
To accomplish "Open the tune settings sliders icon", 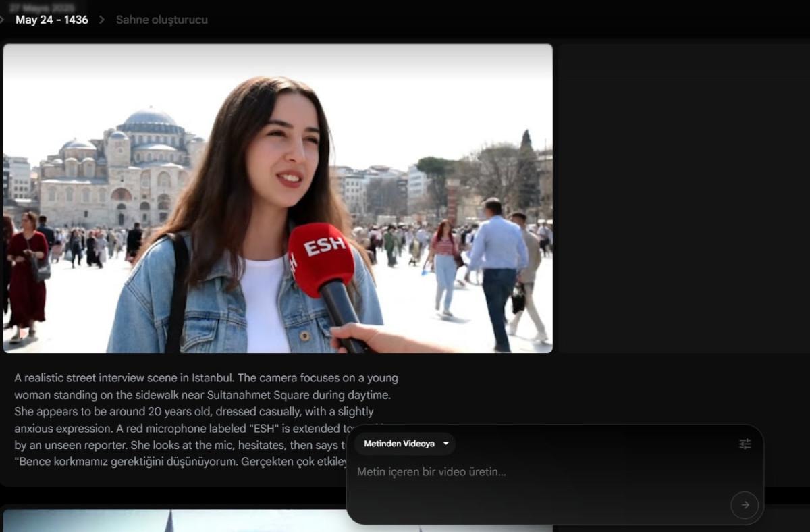I will pyautogui.click(x=745, y=444).
